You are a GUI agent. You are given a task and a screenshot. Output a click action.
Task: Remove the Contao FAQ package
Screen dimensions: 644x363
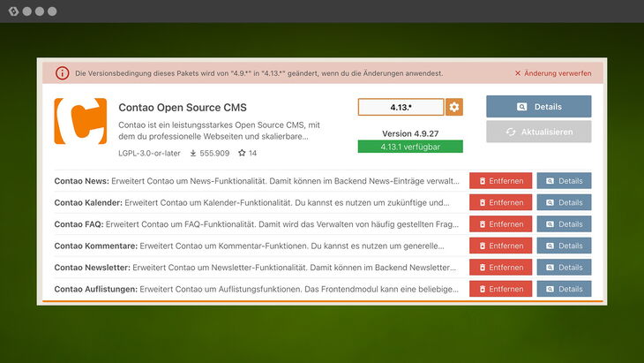[x=500, y=224]
